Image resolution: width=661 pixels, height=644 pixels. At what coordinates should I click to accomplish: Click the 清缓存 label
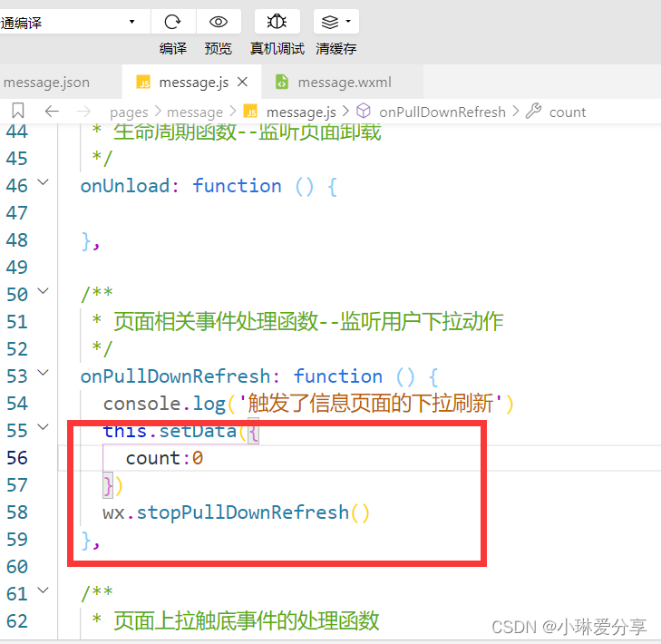(336, 48)
